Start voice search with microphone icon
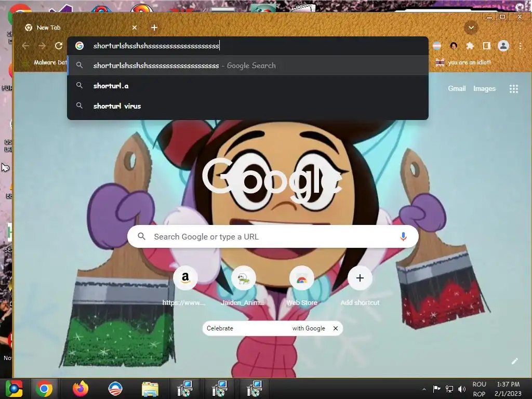 (403, 236)
